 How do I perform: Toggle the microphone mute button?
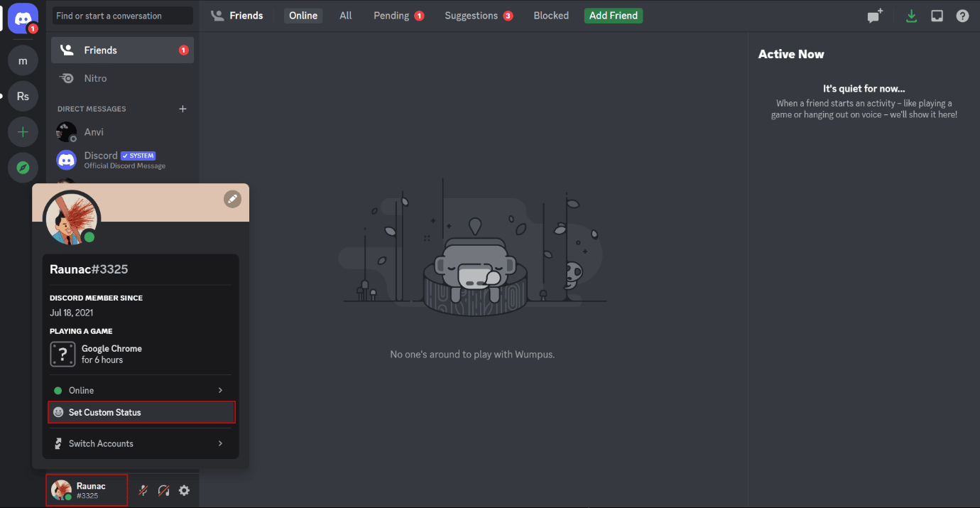pos(143,490)
